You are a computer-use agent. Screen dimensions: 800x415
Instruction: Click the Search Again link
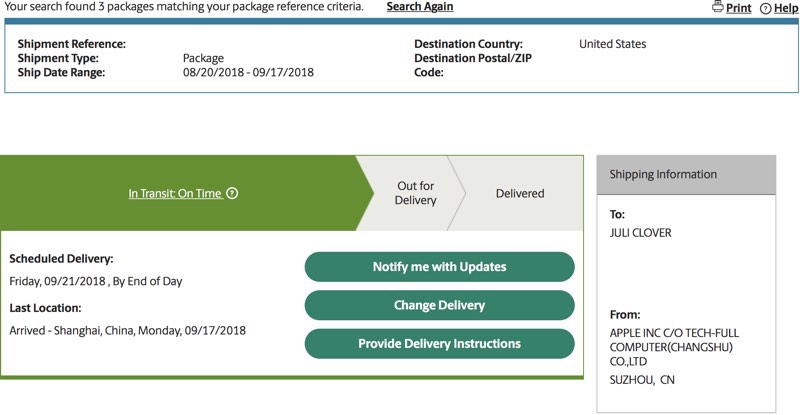[419, 7]
